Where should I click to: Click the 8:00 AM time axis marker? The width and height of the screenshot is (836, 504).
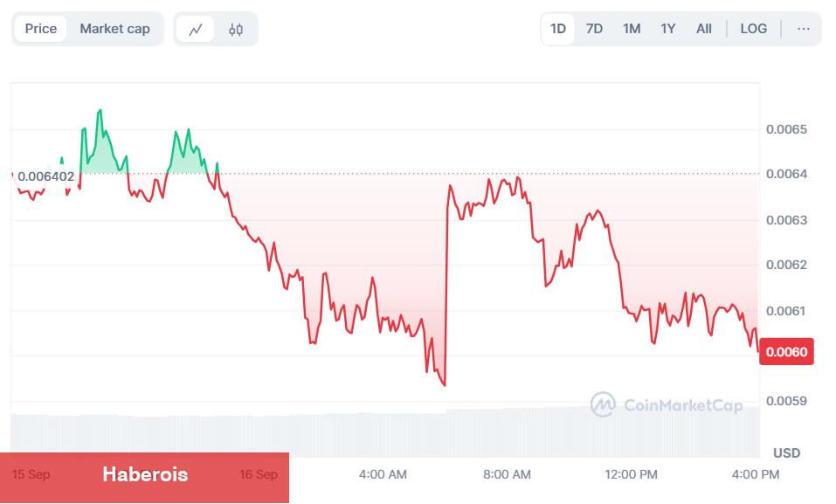(507, 474)
